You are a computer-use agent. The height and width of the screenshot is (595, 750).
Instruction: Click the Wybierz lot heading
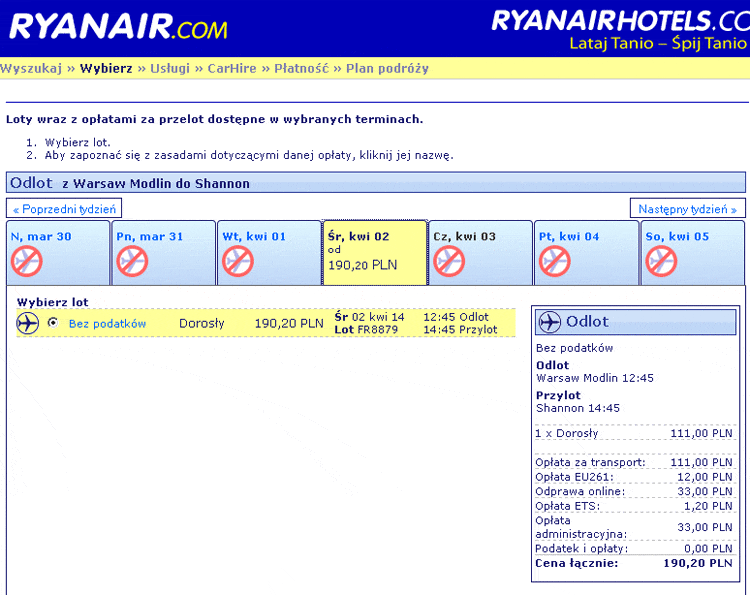53,302
